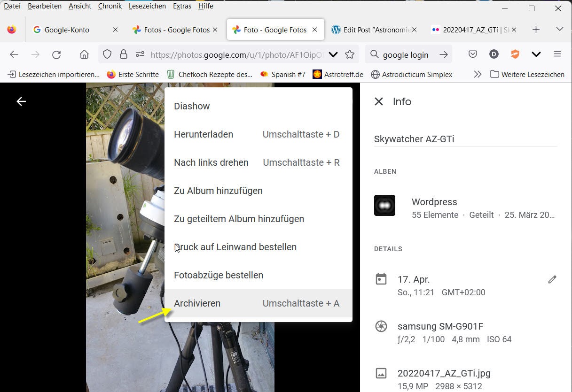Close the Info panel
Viewport: 572px width, 392px height.
(x=379, y=101)
